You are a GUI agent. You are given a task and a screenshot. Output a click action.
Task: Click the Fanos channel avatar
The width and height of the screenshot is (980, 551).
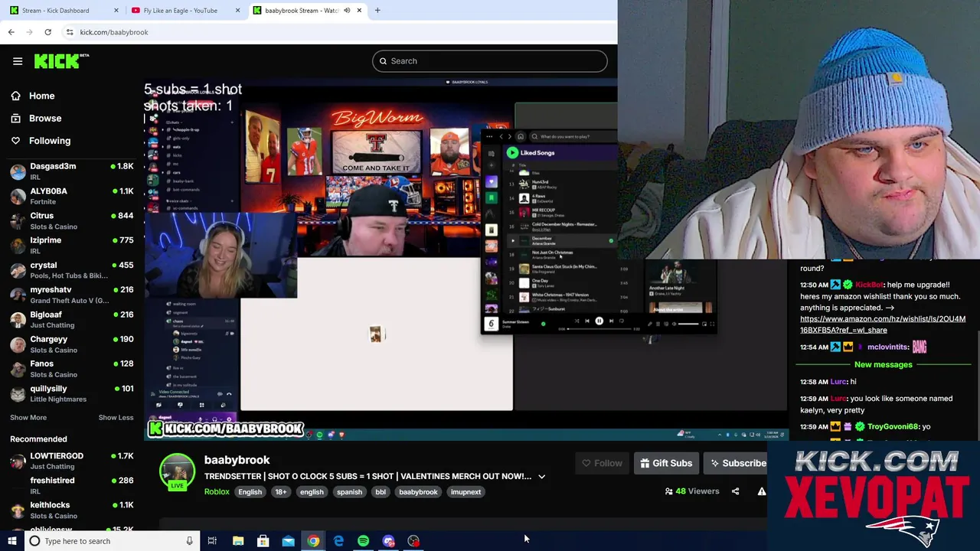pyautogui.click(x=18, y=369)
